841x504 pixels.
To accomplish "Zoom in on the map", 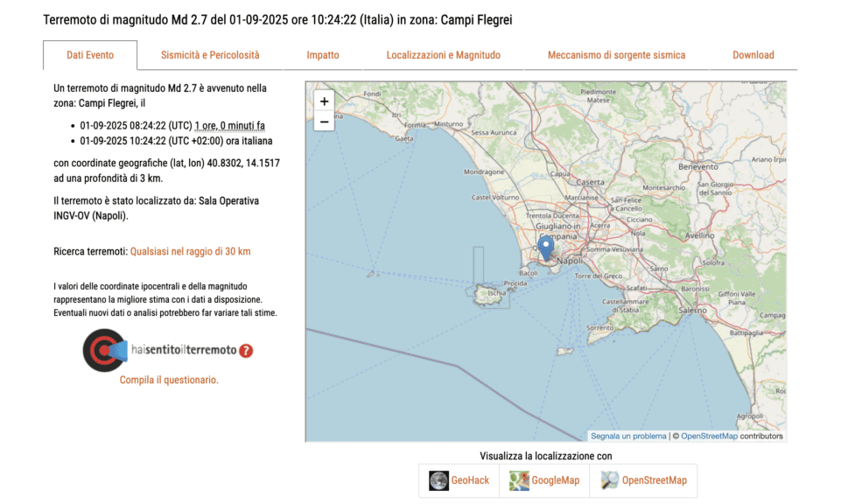I will click(325, 101).
